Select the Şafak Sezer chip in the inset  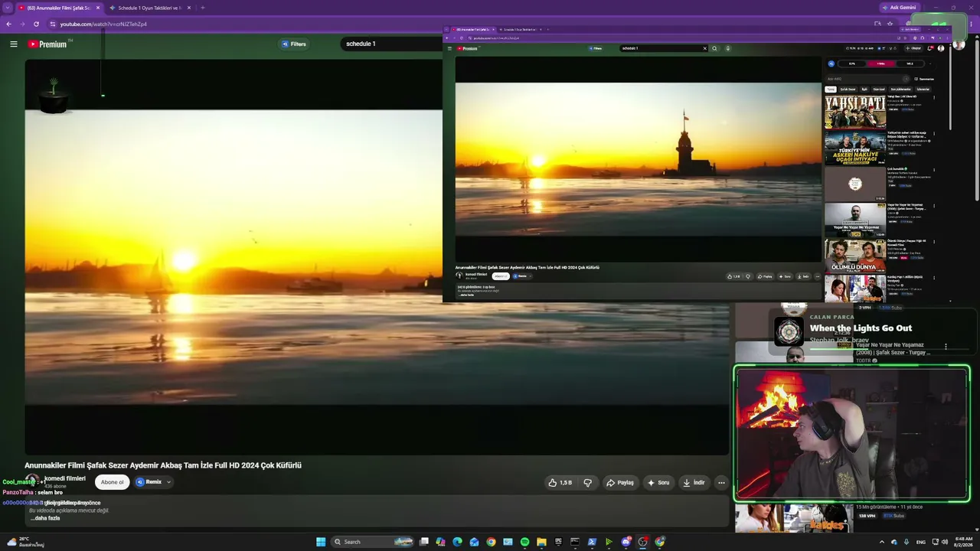(848, 89)
